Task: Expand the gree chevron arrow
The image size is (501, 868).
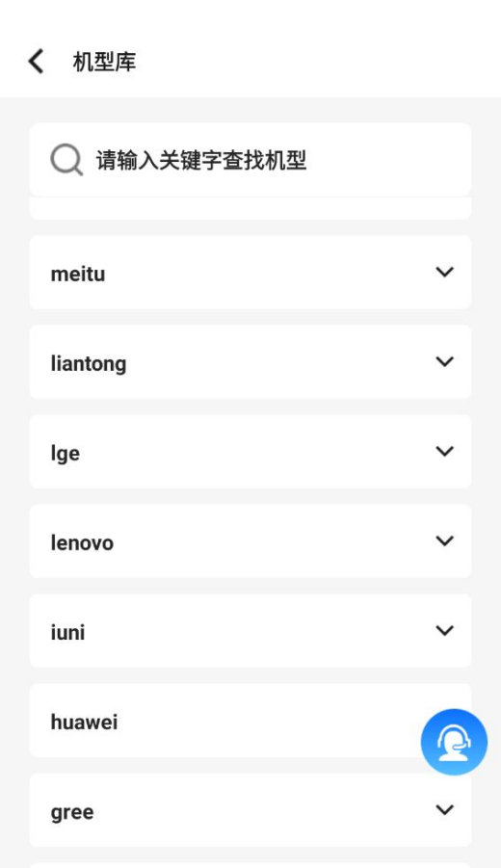Action: 444,810
